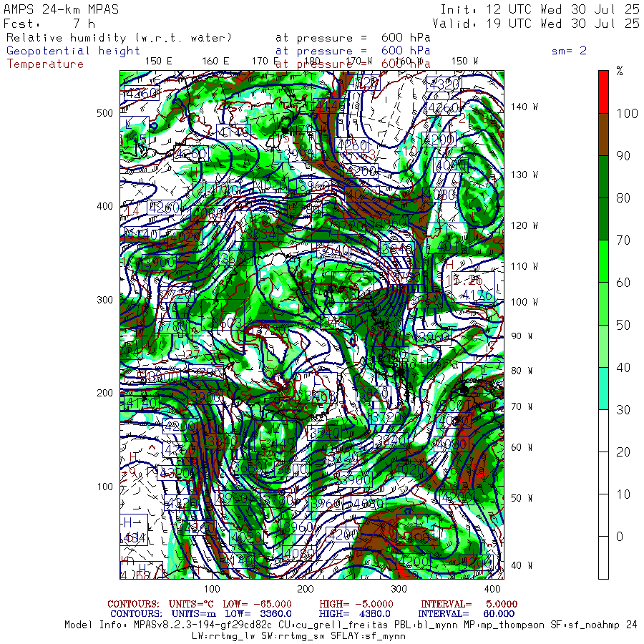Click the blue 'LOW= 3360.0' contour text

point(258,614)
